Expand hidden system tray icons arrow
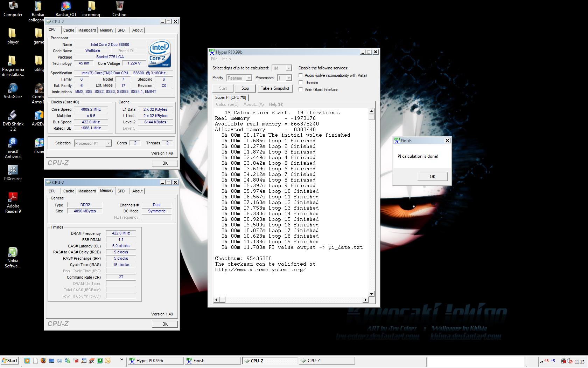This screenshot has width=588, height=368. pyautogui.click(x=541, y=362)
